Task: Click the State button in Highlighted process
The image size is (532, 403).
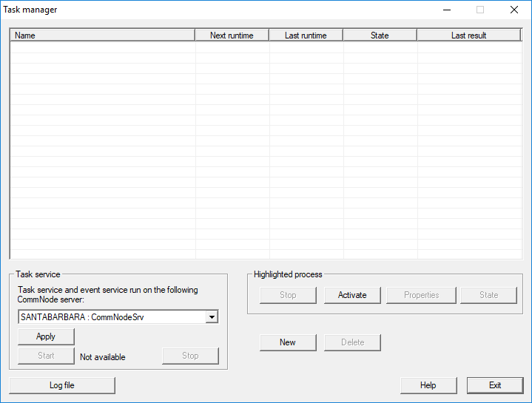Action: pos(488,295)
